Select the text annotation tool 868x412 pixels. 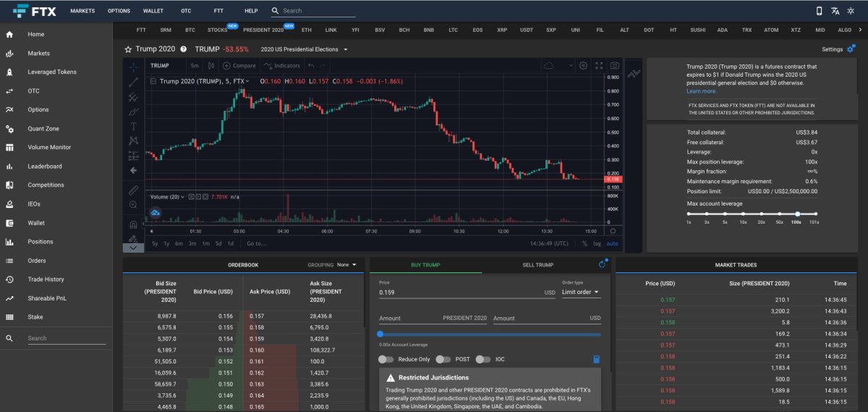pos(134,126)
